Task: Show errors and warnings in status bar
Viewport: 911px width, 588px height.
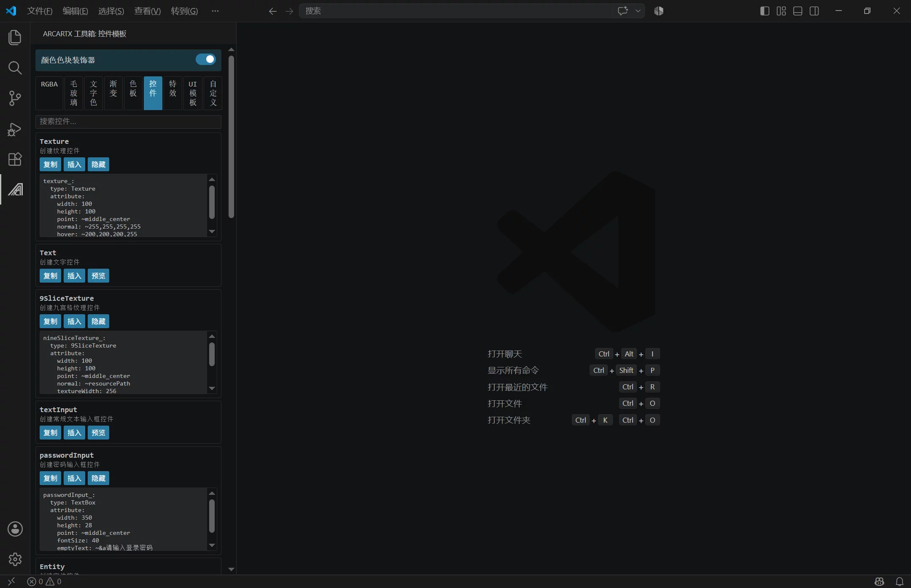Action: pos(44,581)
